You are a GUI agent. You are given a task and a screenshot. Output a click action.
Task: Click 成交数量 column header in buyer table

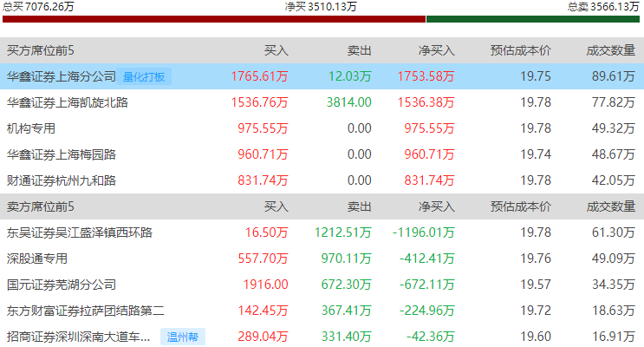611,50
